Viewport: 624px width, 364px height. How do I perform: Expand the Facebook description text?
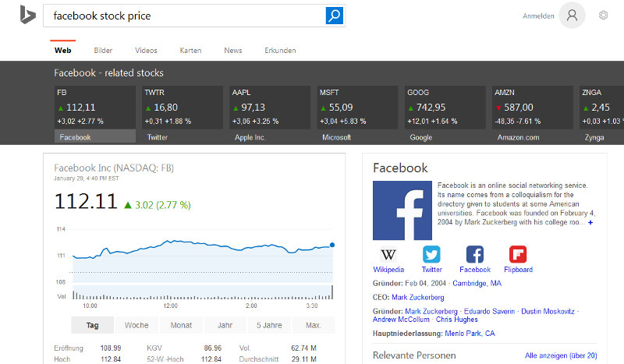(x=590, y=223)
